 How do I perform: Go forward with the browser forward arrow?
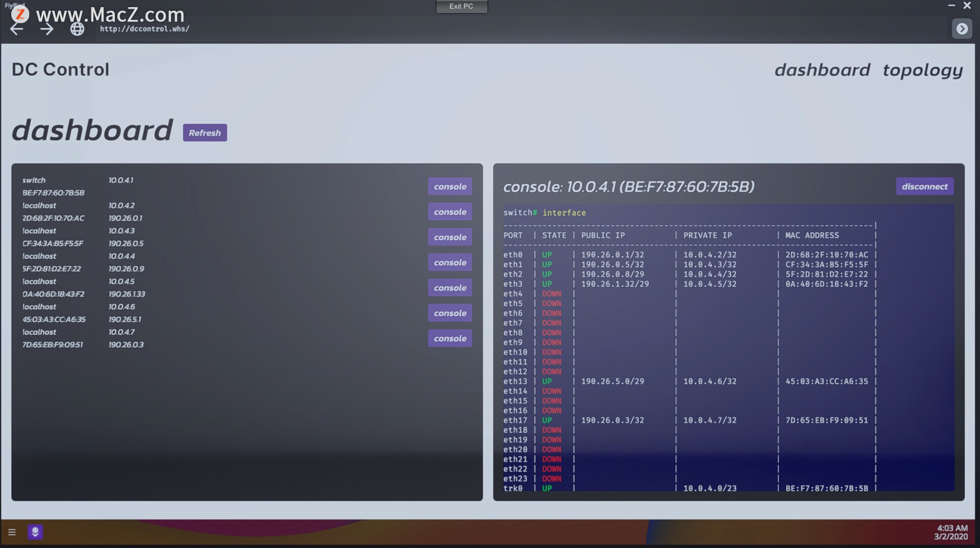[x=46, y=29]
